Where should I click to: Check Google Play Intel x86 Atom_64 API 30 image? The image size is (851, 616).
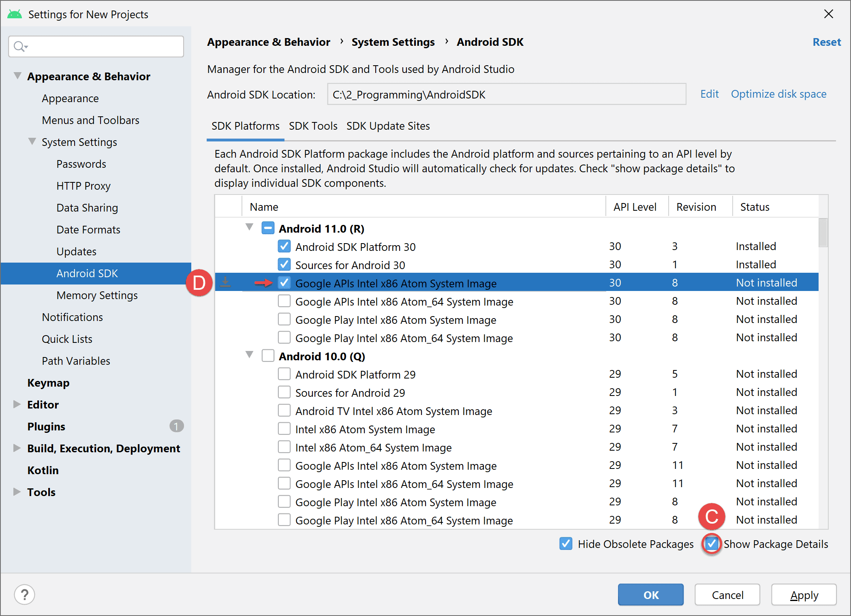pos(284,338)
